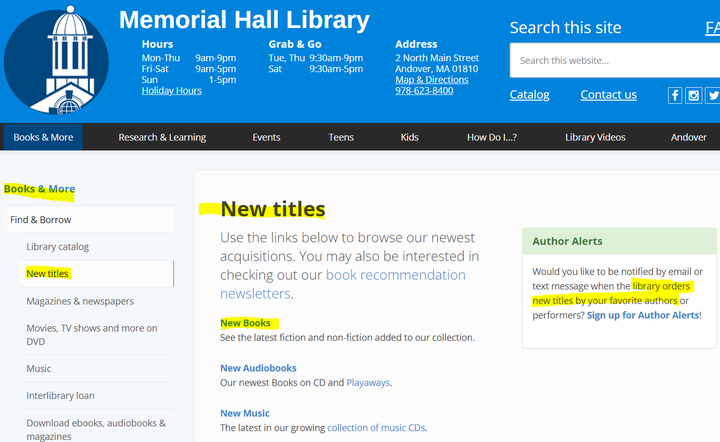This screenshot has width=720, height=442.
Task: Select Find & Borrow in sidebar
Action: [89, 219]
